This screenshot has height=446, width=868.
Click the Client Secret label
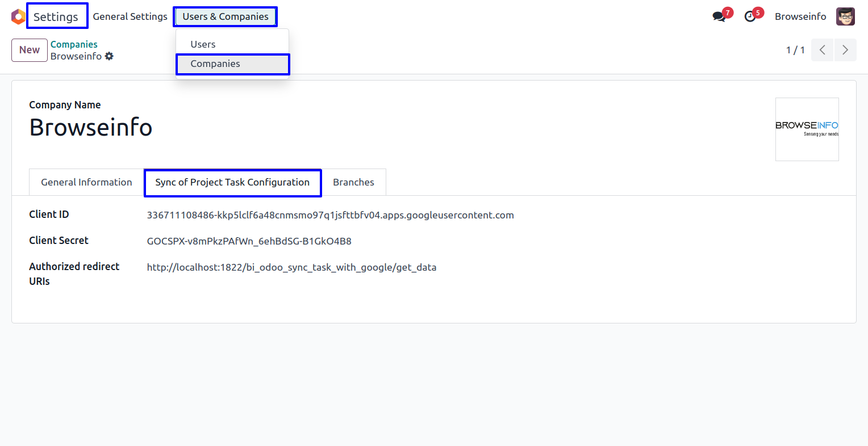[59, 241]
